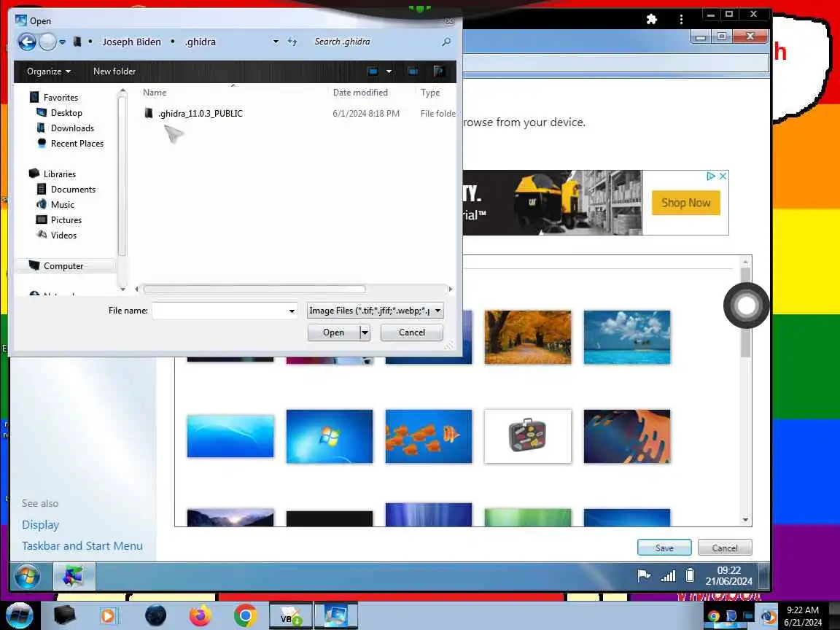This screenshot has width=840, height=630.
Task: Select .ghidra in the address path
Action: click(x=201, y=42)
